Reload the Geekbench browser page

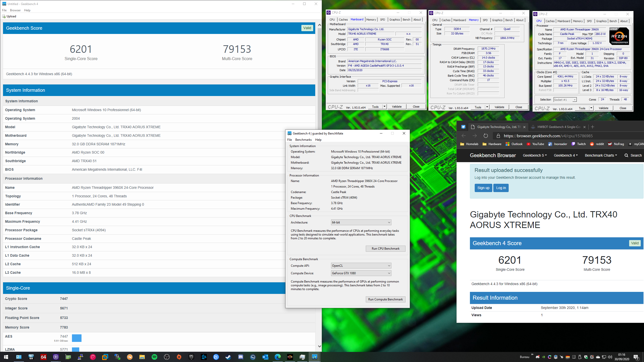click(486, 136)
